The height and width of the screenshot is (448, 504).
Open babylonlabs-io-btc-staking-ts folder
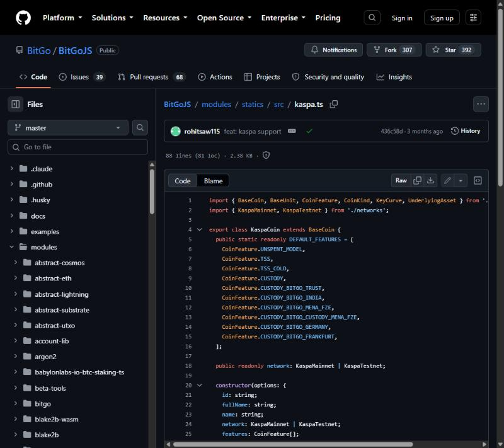click(79, 372)
